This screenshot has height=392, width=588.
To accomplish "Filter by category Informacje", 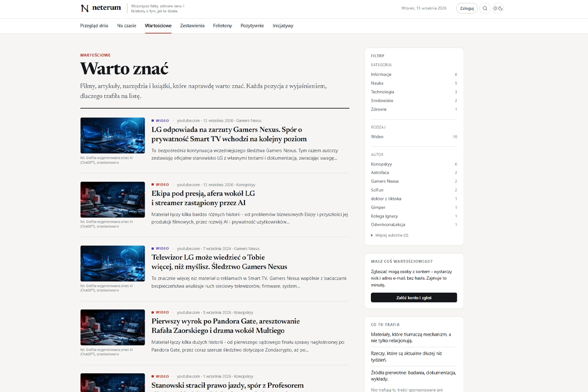I will point(414,74).
